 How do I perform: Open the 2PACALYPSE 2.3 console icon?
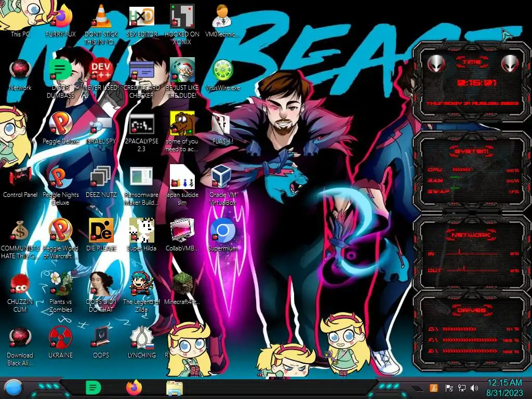click(141, 132)
